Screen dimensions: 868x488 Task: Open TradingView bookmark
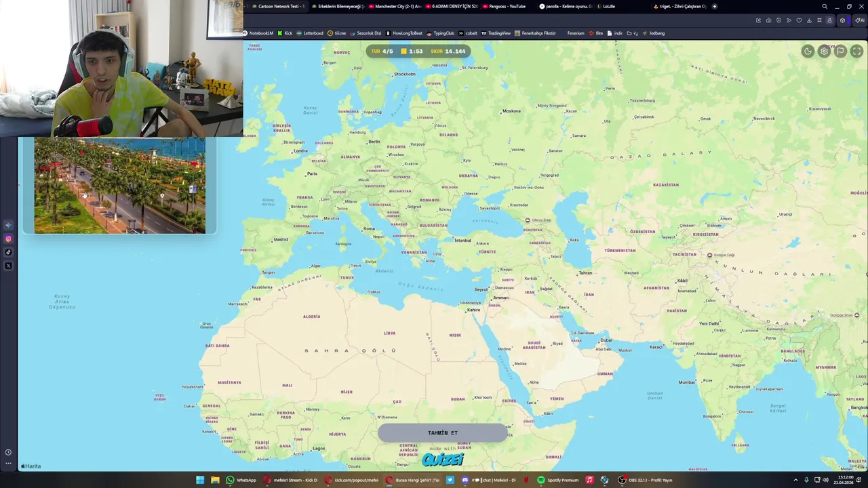(x=496, y=33)
